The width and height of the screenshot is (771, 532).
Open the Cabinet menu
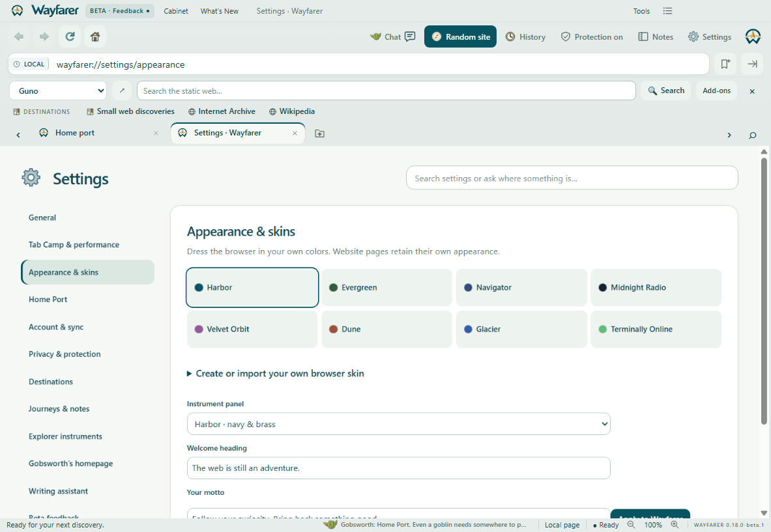175,11
